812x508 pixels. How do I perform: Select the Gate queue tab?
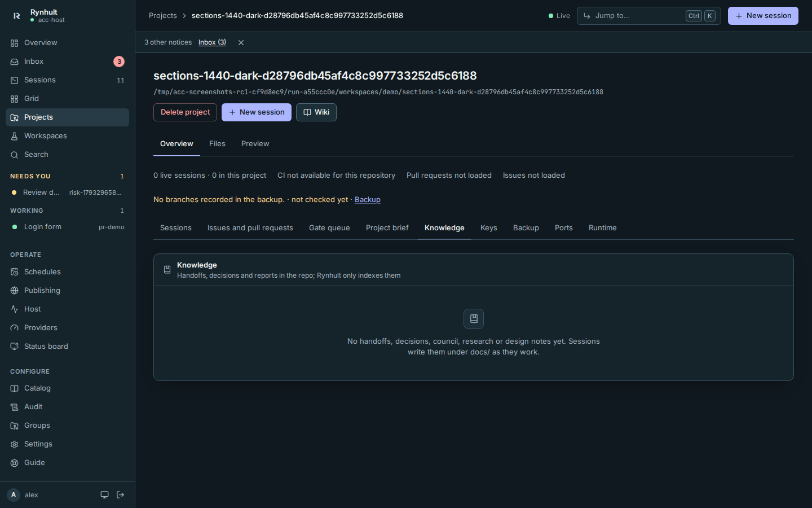(x=329, y=228)
